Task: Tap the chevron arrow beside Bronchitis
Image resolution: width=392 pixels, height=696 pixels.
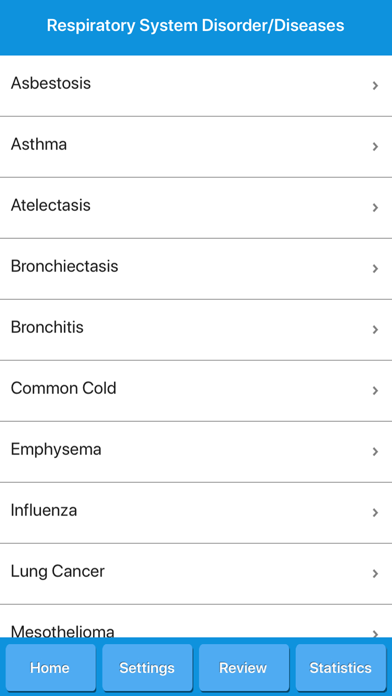Action: (375, 329)
